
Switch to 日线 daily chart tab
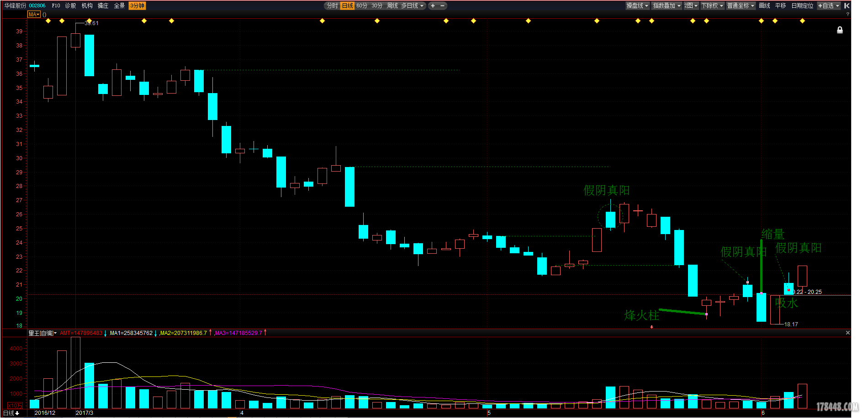click(x=347, y=5)
